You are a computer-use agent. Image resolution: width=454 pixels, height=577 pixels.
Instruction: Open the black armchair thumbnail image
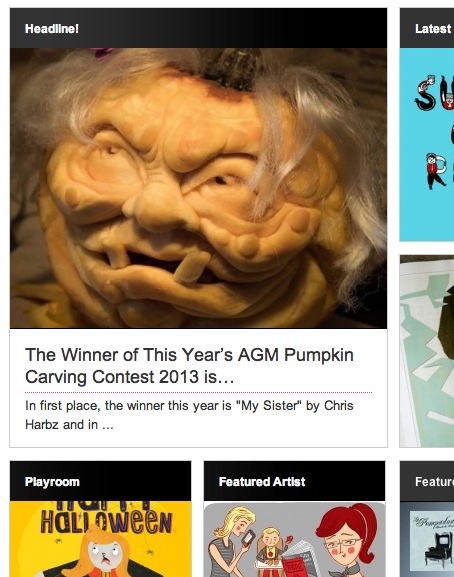[427, 539]
